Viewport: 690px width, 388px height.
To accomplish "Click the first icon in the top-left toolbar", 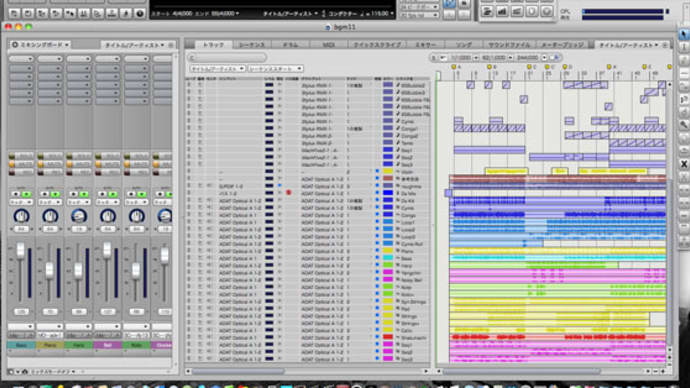I will pos(14,14).
